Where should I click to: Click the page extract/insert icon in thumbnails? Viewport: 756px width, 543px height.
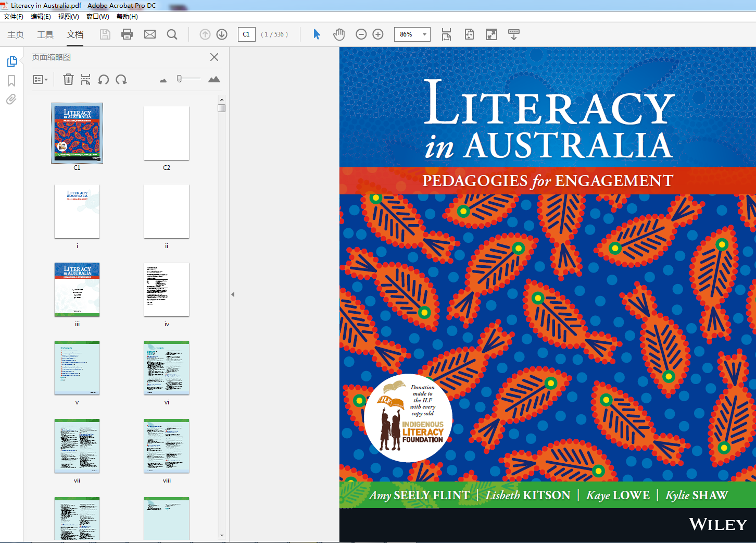pyautogui.click(x=85, y=79)
